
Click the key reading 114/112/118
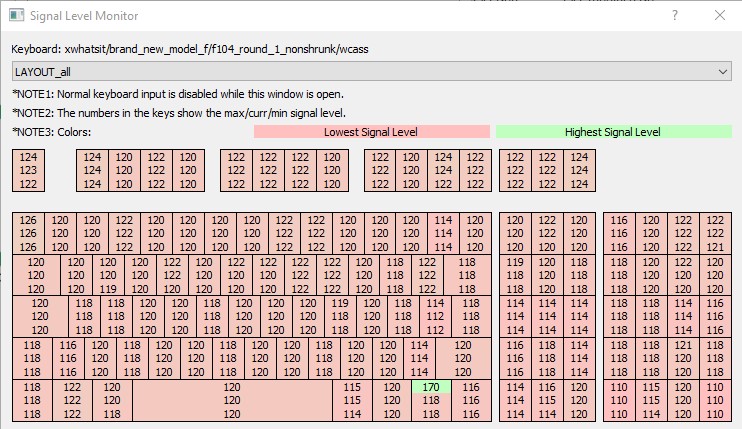[435, 316]
